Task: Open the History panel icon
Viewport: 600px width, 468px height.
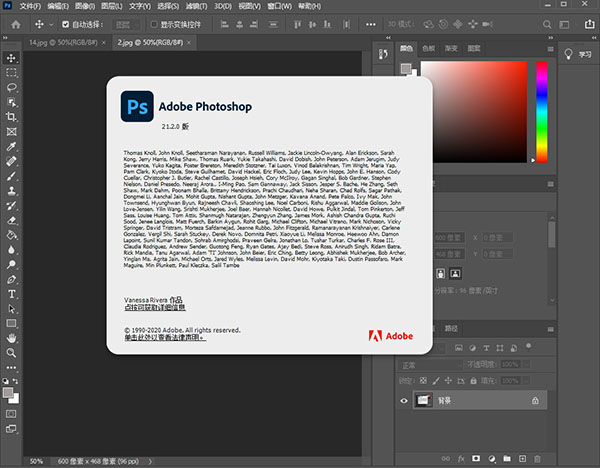Action: coord(383,54)
